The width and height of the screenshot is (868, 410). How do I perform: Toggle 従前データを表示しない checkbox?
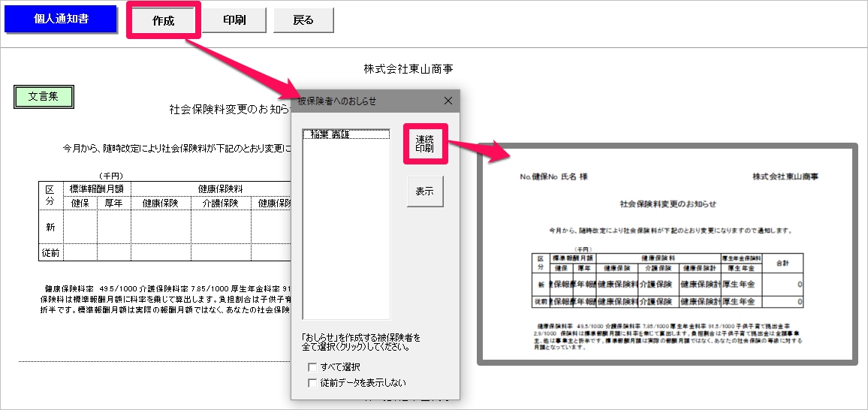(313, 382)
